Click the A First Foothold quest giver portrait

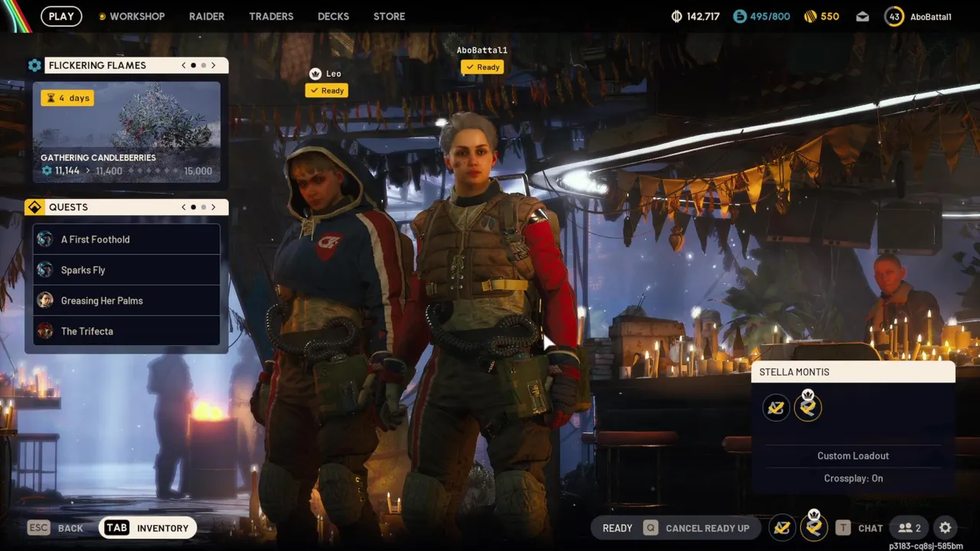point(45,240)
